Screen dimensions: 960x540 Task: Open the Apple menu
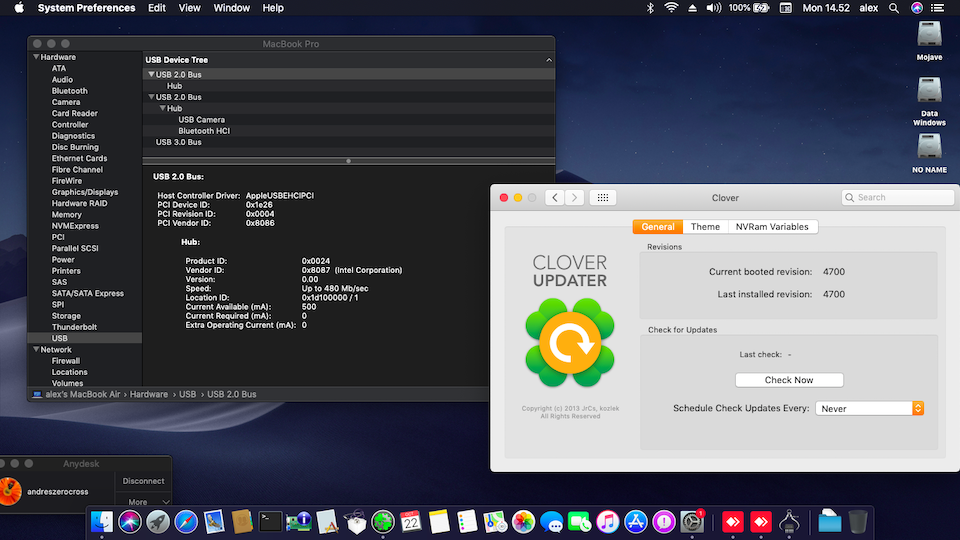click(19, 8)
